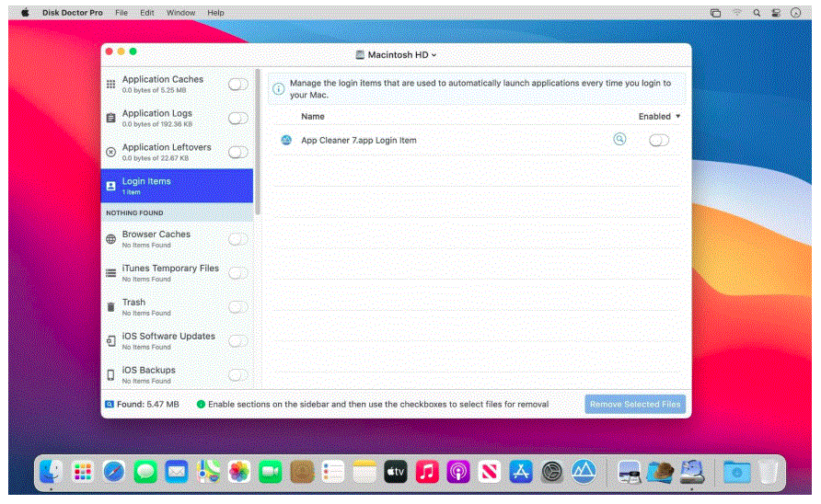Click the 'App Cleaner 7.app Login Item' text
This screenshot has height=504, width=821.
click(x=359, y=141)
